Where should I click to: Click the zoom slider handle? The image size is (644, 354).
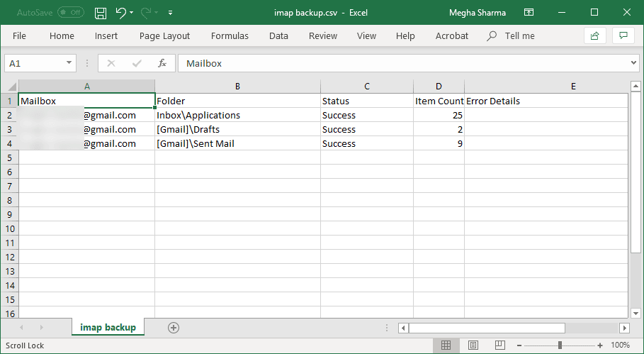pos(560,345)
